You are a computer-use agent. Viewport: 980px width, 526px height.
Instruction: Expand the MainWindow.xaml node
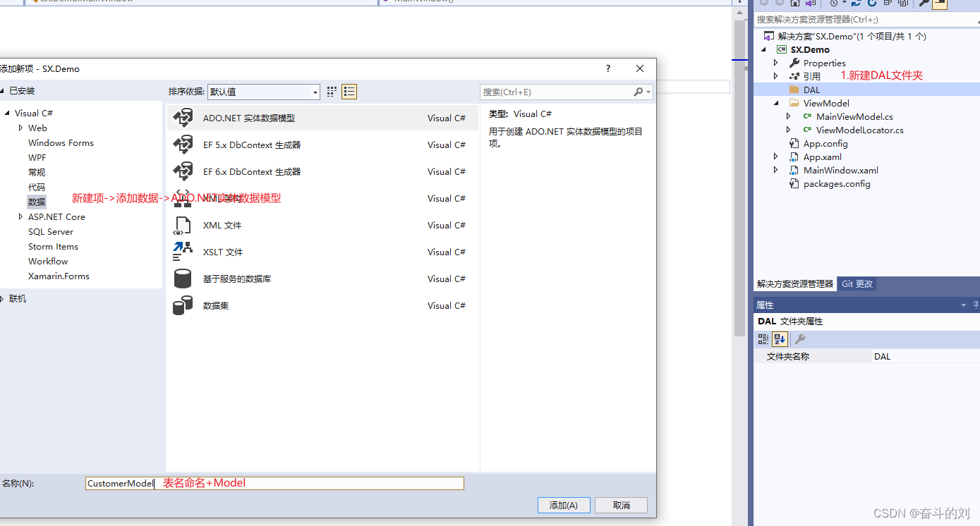click(x=776, y=170)
